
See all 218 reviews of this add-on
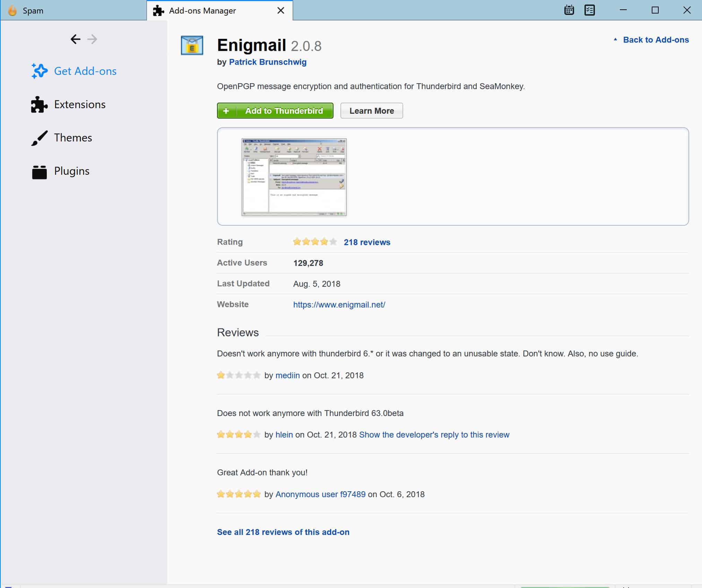(x=283, y=532)
